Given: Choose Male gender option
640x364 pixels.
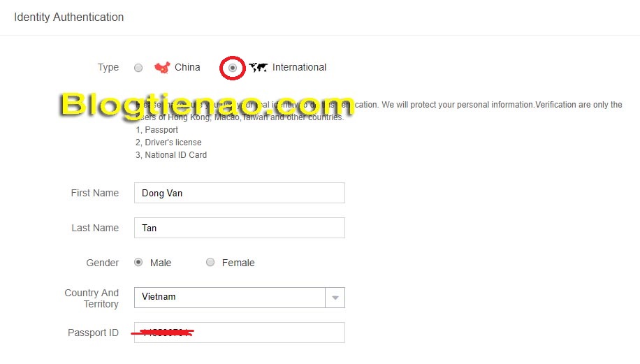Looking at the screenshot, I should [138, 263].
